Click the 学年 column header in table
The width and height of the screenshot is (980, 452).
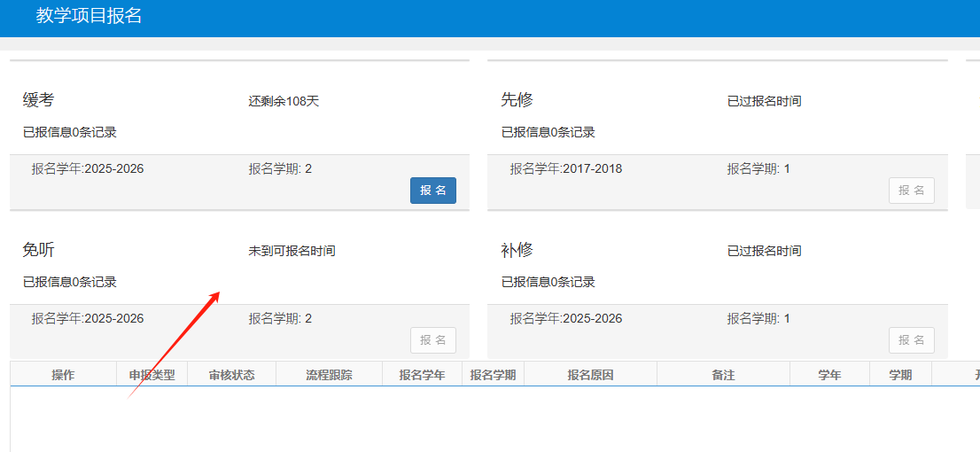click(829, 375)
